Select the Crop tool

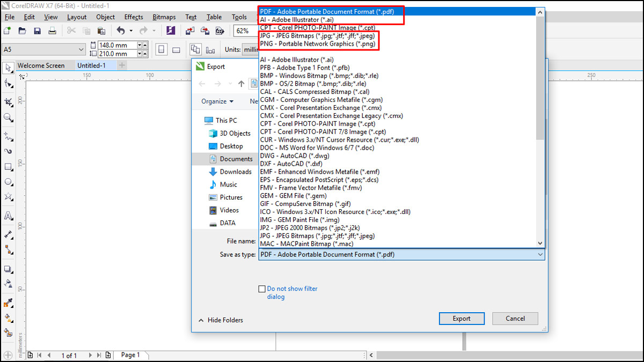coord(8,102)
